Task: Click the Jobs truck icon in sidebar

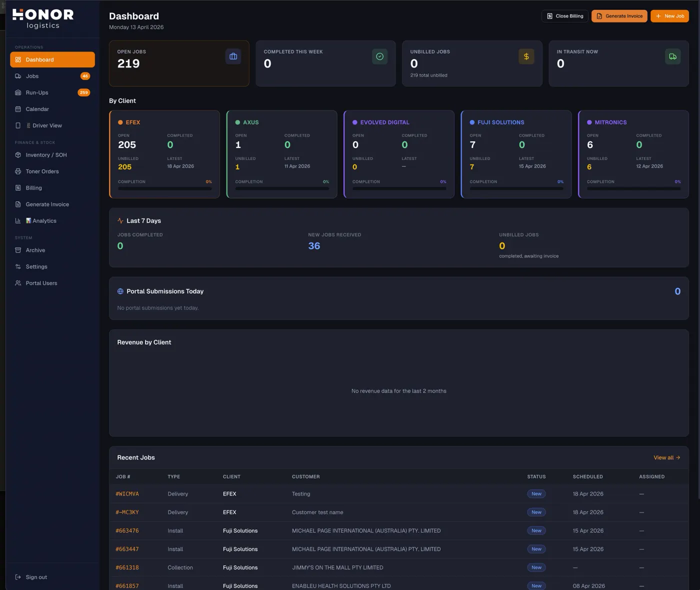Action: pyautogui.click(x=18, y=76)
